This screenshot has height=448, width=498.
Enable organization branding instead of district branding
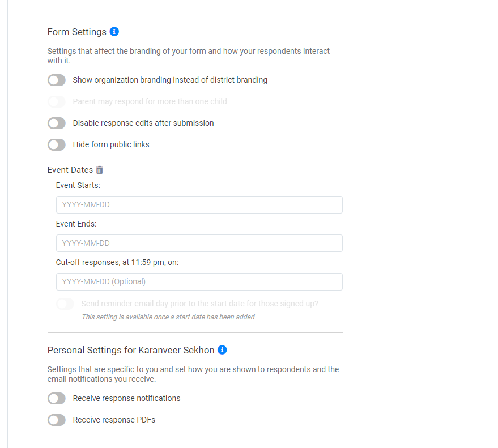[56, 80]
